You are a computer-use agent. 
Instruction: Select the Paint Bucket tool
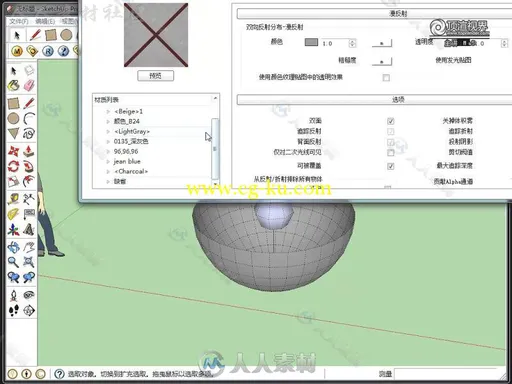14,86
